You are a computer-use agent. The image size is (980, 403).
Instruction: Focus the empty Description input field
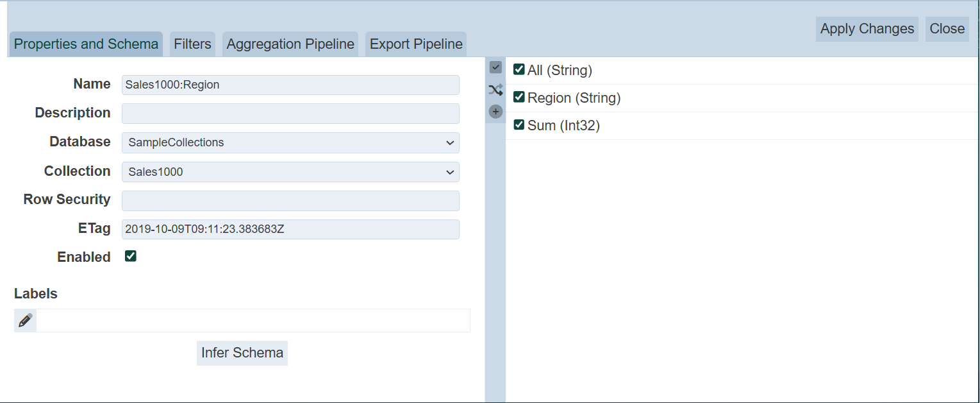coord(290,114)
